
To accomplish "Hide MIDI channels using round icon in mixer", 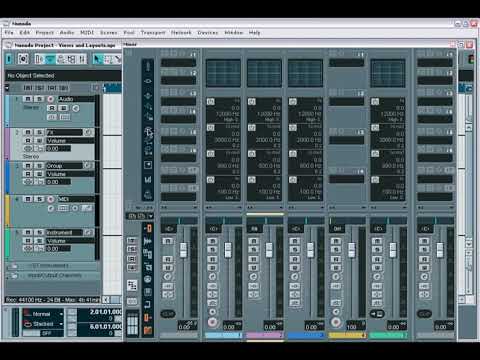I will click(x=148, y=279).
